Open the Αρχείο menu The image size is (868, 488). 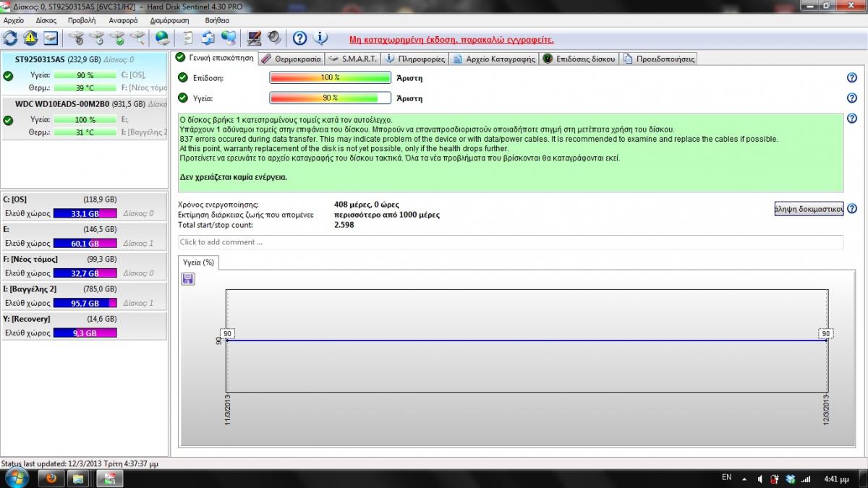click(x=14, y=20)
